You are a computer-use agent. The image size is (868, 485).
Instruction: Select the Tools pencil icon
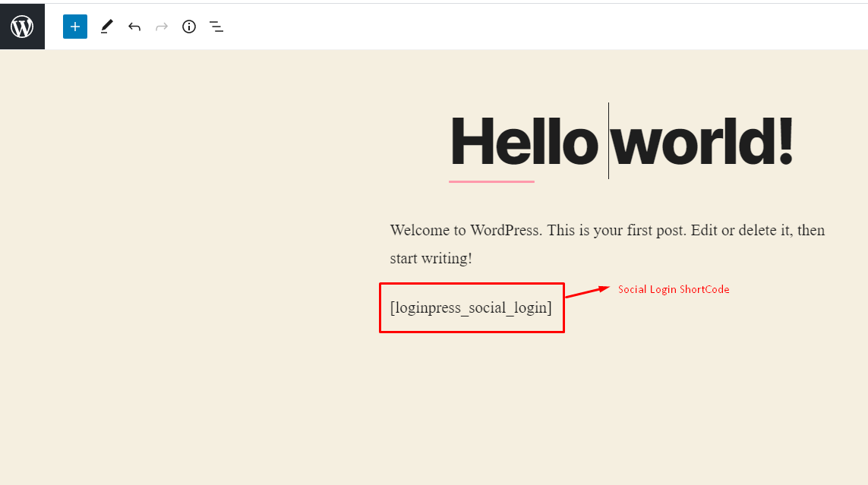[x=107, y=27]
